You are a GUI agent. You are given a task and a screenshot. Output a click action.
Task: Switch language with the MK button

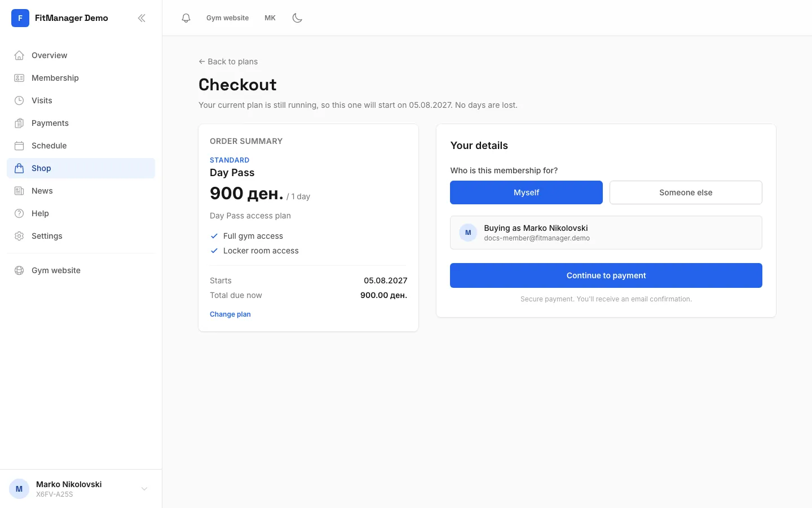(x=270, y=18)
